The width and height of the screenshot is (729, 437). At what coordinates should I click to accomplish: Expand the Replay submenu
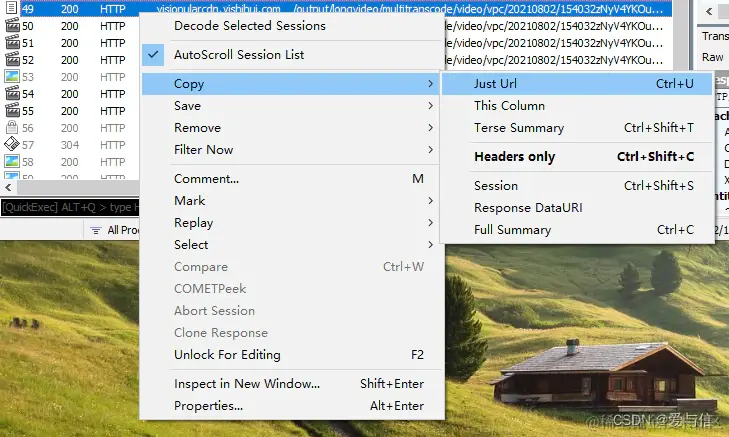tap(291, 223)
